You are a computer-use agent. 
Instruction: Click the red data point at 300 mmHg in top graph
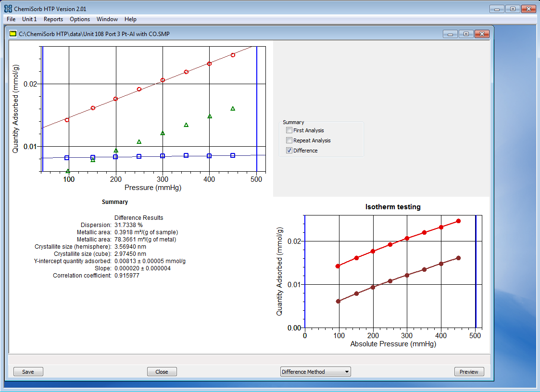click(x=163, y=80)
